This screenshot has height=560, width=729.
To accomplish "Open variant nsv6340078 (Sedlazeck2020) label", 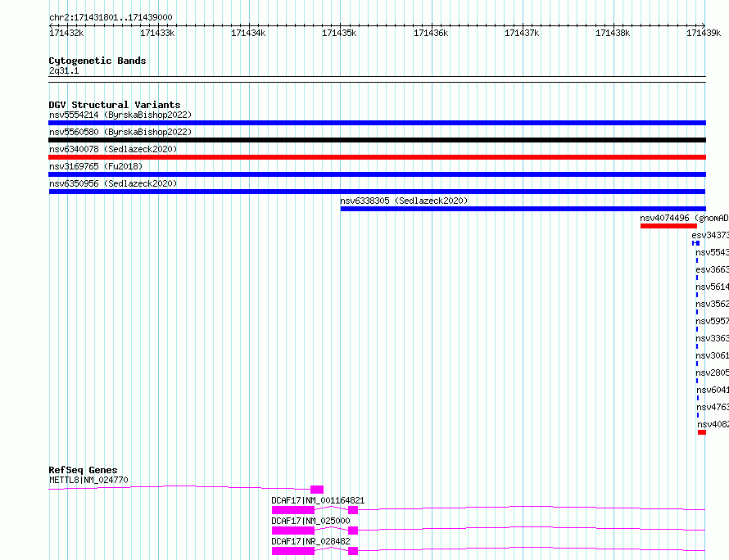I will (x=113, y=149).
